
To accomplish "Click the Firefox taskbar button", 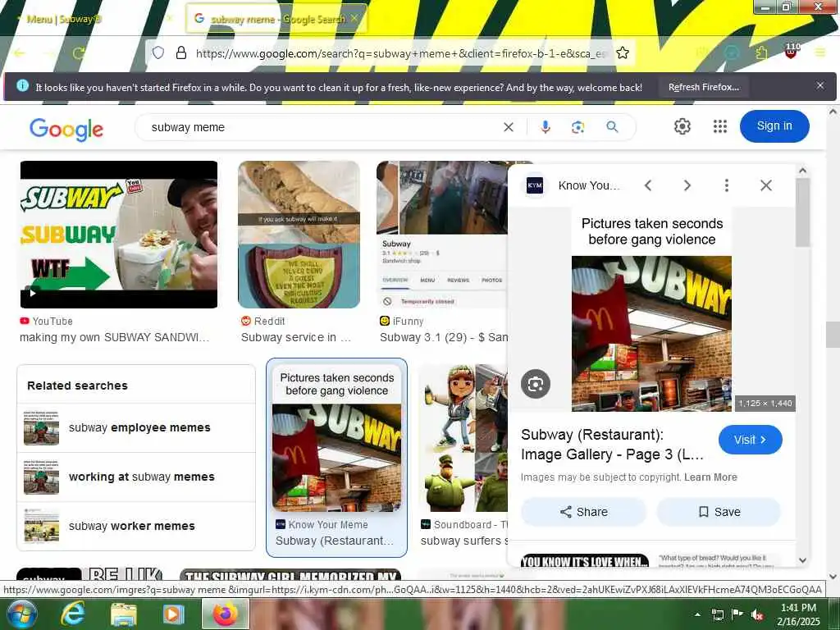I will pos(226,614).
